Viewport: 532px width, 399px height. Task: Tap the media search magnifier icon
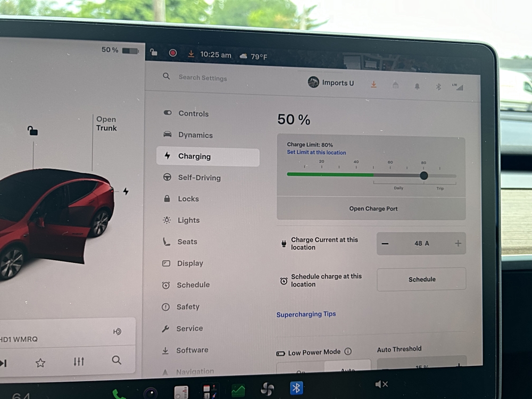tap(117, 360)
